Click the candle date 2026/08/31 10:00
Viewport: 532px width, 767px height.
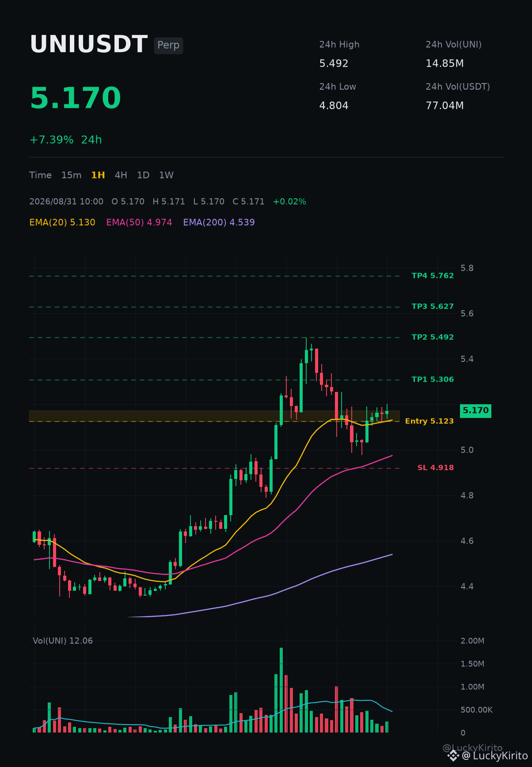(66, 201)
